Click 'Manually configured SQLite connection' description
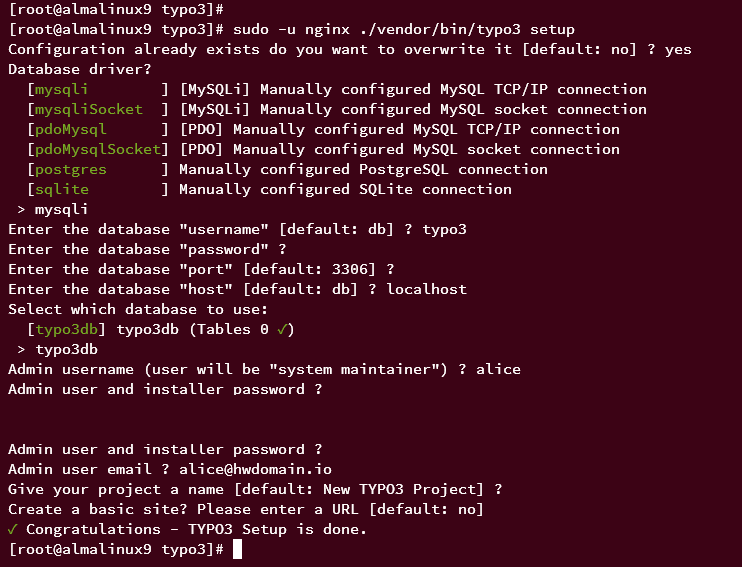Screen dimensions: 742x567 click(345, 189)
